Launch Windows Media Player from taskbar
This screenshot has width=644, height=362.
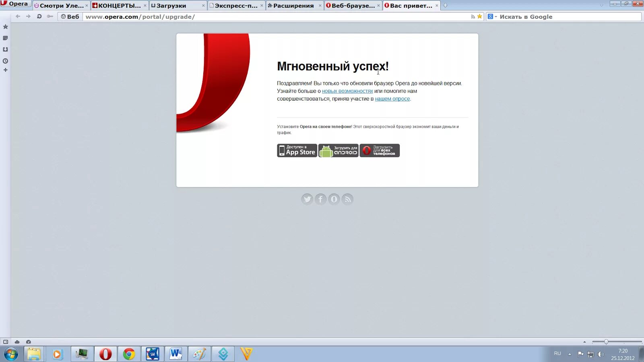click(58, 354)
